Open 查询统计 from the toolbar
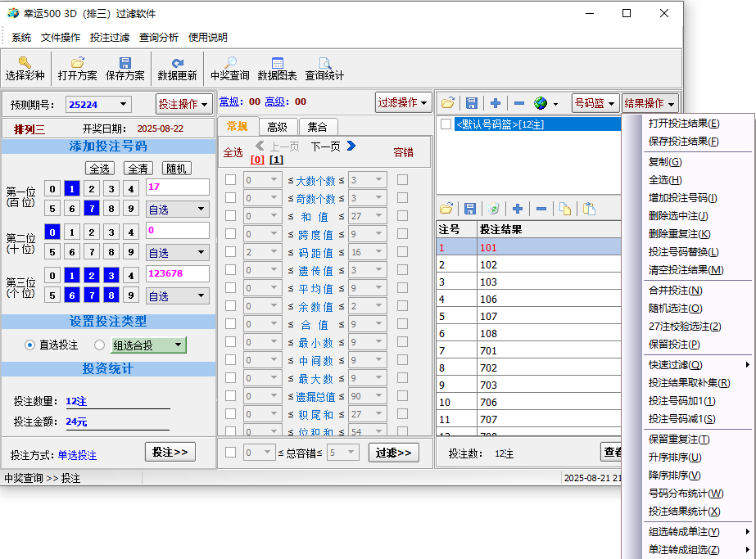The width and height of the screenshot is (756, 559). click(324, 63)
